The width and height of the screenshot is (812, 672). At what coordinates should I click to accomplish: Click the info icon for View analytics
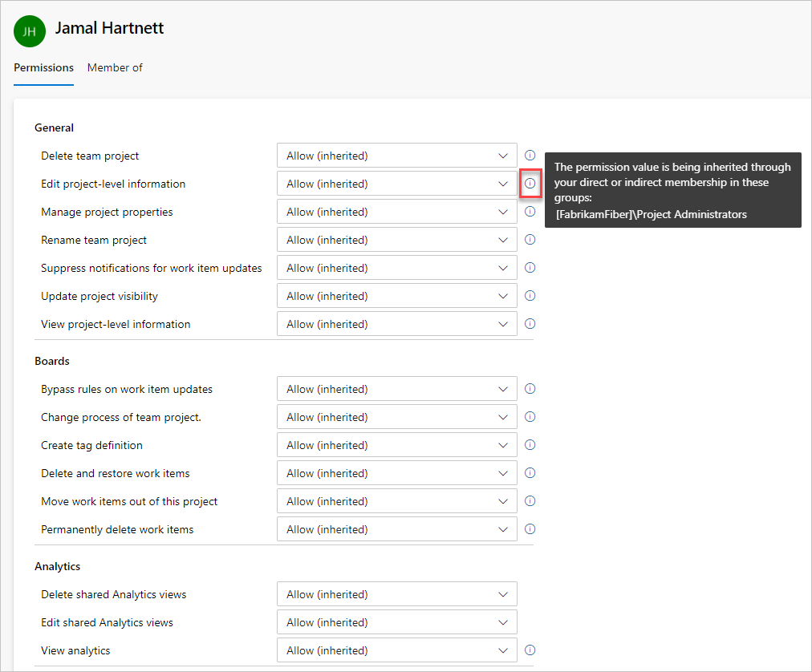(x=530, y=650)
